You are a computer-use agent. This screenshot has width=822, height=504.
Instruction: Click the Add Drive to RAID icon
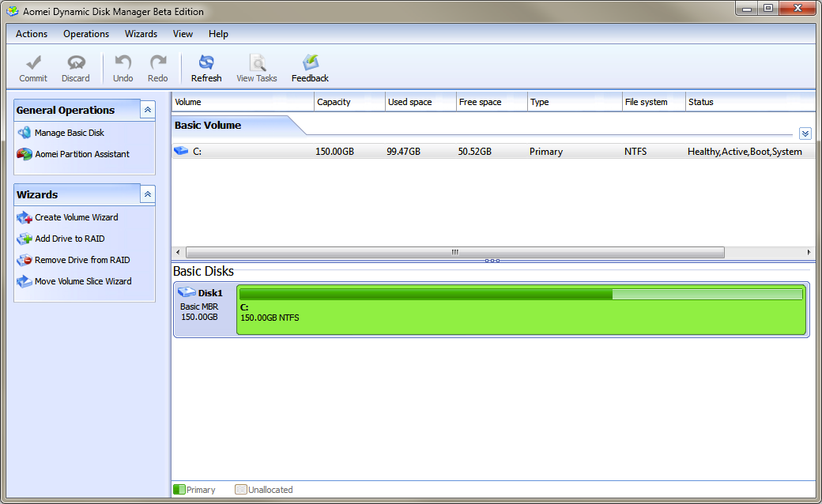(25, 239)
